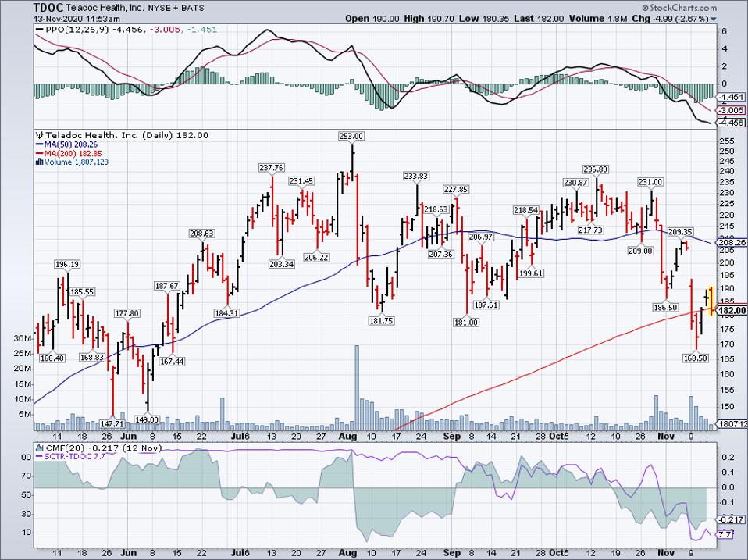748x560 pixels.
Task: Click the Volume 1,807,123 legend text
Action: pos(77,162)
